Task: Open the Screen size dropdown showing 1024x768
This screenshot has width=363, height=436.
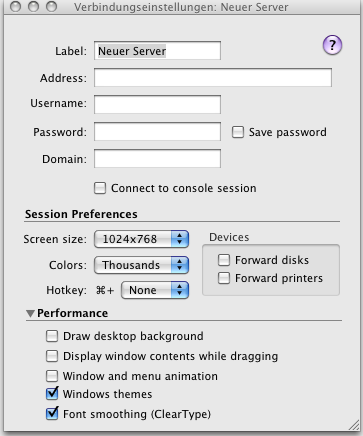Action: [x=142, y=239]
